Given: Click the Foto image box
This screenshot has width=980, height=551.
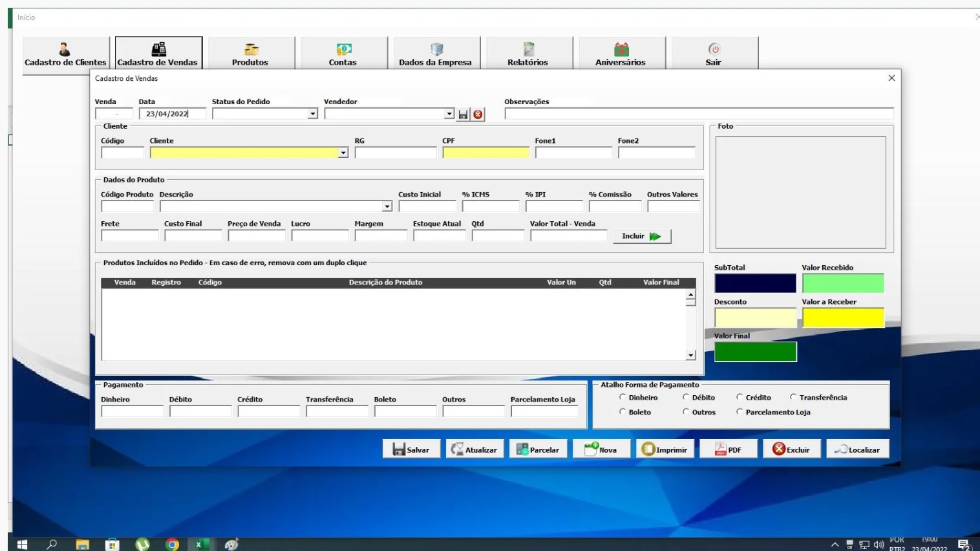Looking at the screenshot, I should [801, 192].
